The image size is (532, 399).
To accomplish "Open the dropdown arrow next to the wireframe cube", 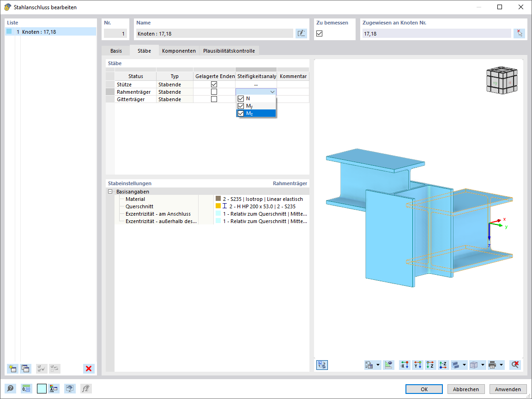I will (x=483, y=365).
